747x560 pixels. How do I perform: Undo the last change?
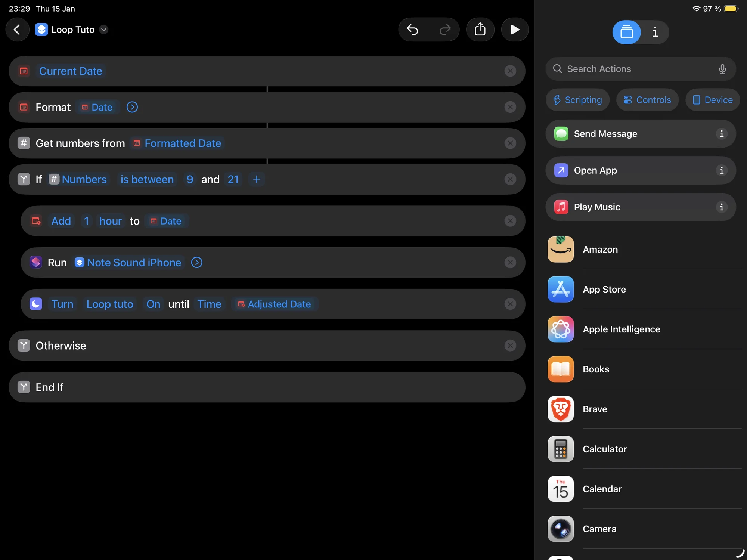click(x=412, y=30)
